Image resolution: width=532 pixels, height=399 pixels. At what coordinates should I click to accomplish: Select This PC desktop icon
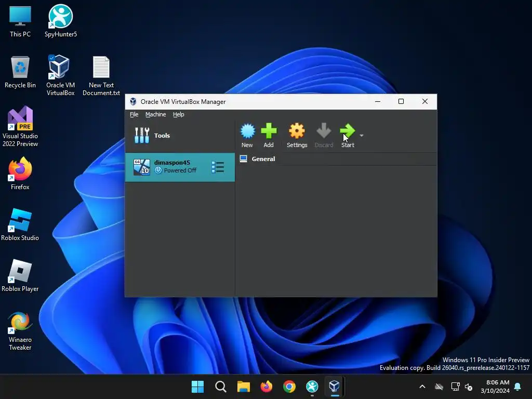click(20, 22)
